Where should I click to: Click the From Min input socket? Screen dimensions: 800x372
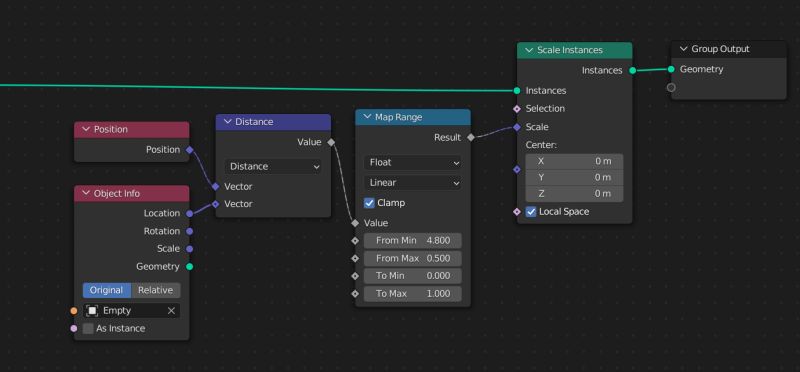coord(355,240)
